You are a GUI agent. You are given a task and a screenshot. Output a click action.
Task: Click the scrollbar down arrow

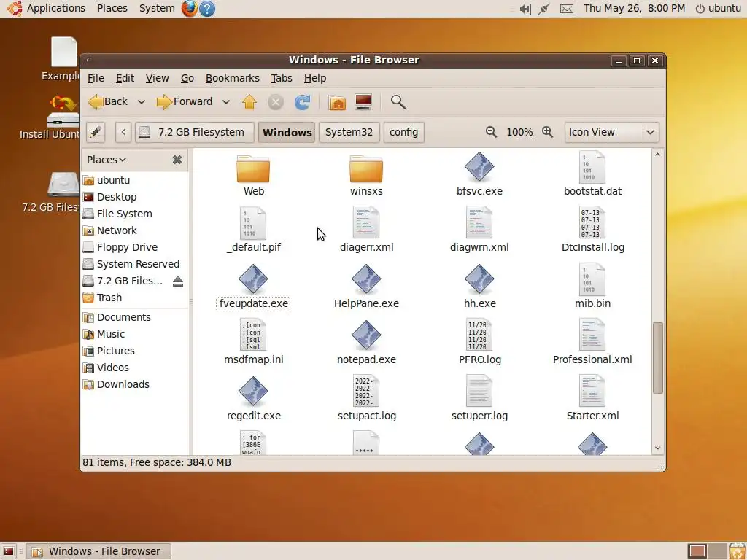pos(657,448)
